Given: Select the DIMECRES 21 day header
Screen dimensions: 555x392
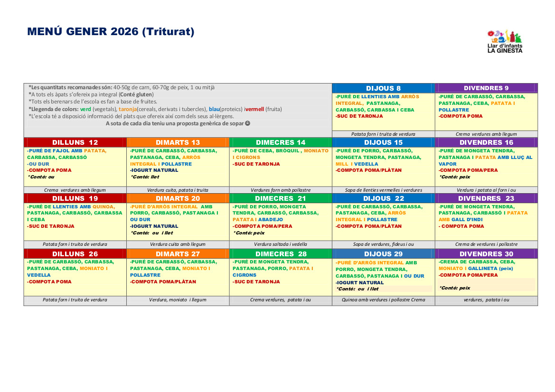Looking at the screenshot, I should tap(281, 198).
